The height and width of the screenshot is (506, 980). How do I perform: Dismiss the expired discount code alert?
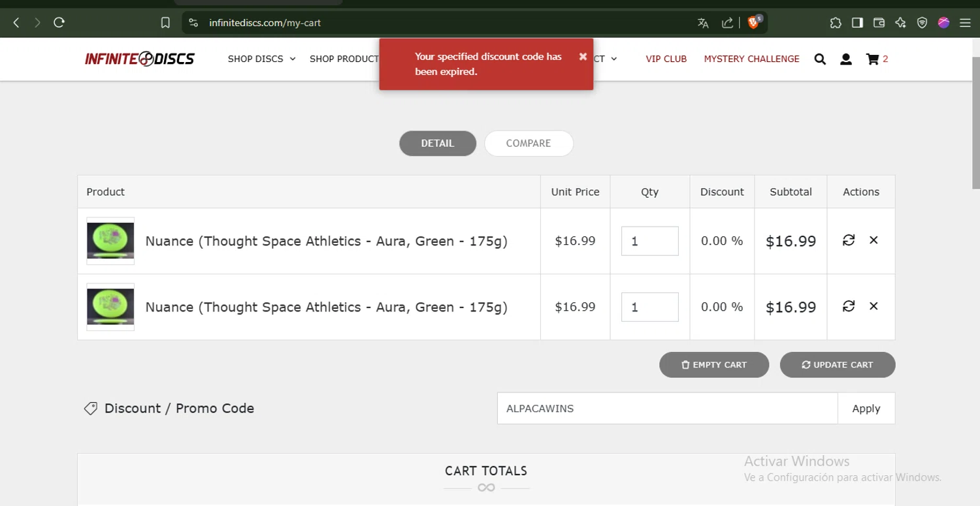click(583, 57)
